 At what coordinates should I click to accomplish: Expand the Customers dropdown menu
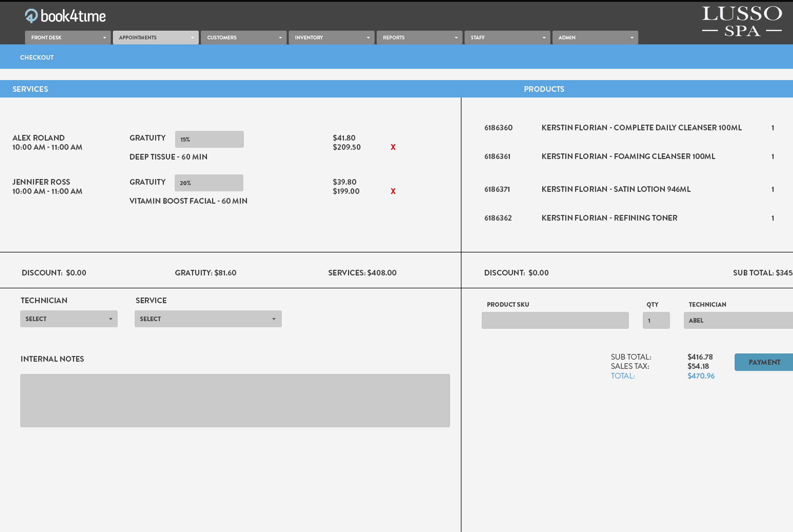[280, 38]
